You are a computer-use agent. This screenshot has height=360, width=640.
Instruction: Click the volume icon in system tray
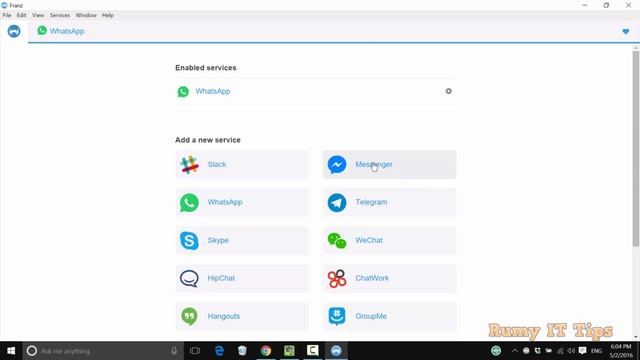point(571,351)
